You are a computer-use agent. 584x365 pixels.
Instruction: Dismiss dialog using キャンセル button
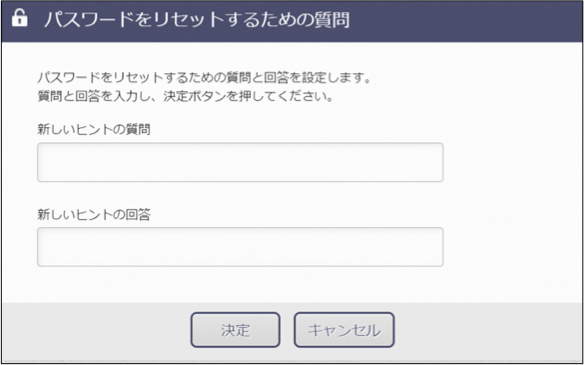click(x=344, y=330)
